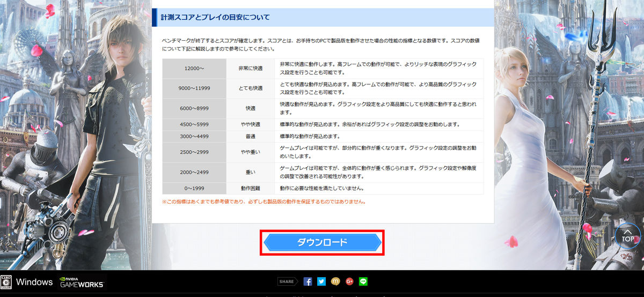Click the red ※この指標 disclaimer note
This screenshot has height=297, width=644.
(x=264, y=202)
